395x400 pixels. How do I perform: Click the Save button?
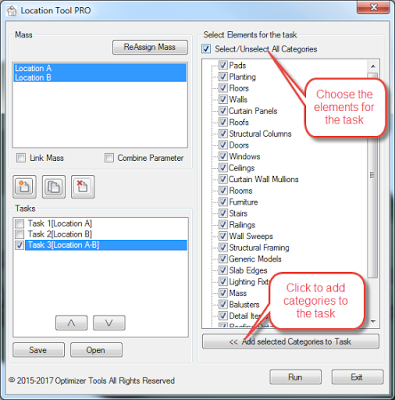click(39, 350)
